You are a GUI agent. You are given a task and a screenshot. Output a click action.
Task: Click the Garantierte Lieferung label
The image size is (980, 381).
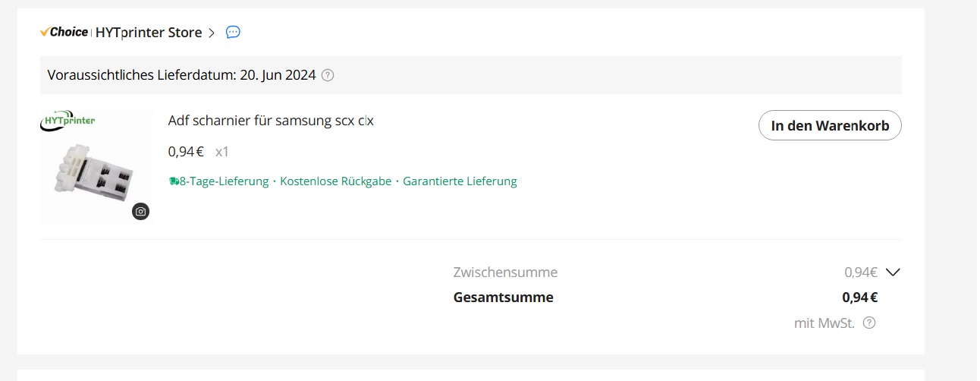(x=460, y=181)
